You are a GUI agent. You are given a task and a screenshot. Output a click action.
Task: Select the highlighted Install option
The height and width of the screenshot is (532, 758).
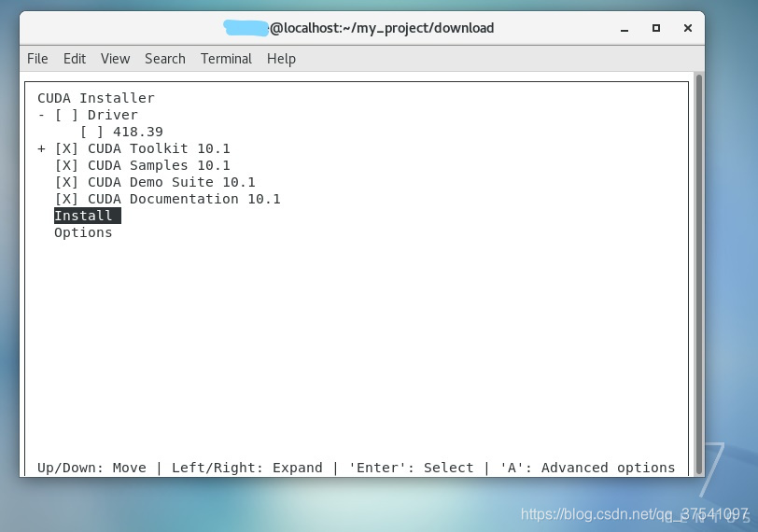(x=88, y=216)
